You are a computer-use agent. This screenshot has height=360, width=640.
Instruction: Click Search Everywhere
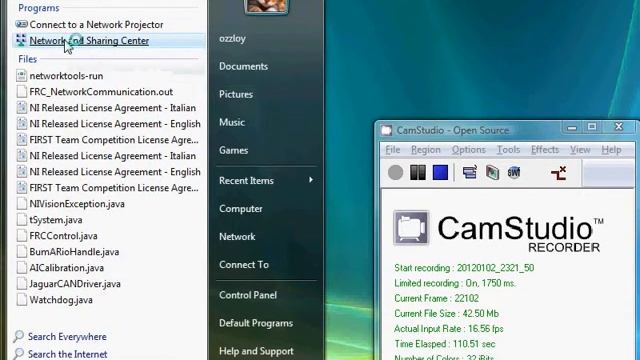[67, 337]
